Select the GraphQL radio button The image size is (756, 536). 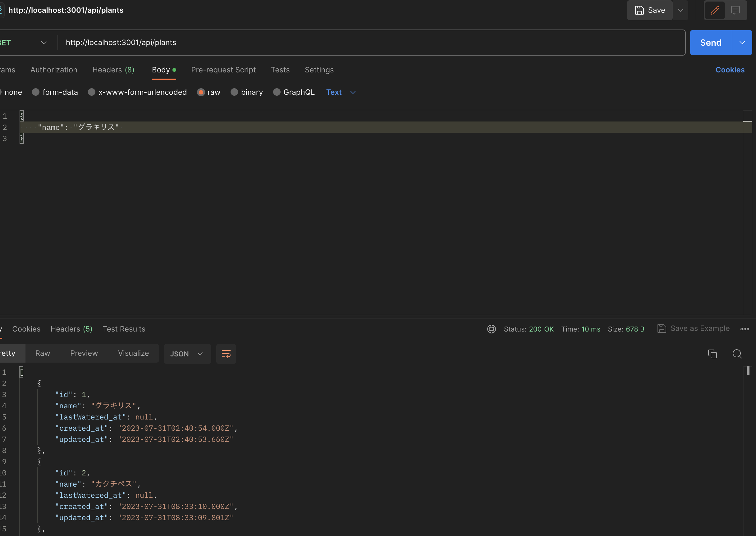pyautogui.click(x=277, y=92)
